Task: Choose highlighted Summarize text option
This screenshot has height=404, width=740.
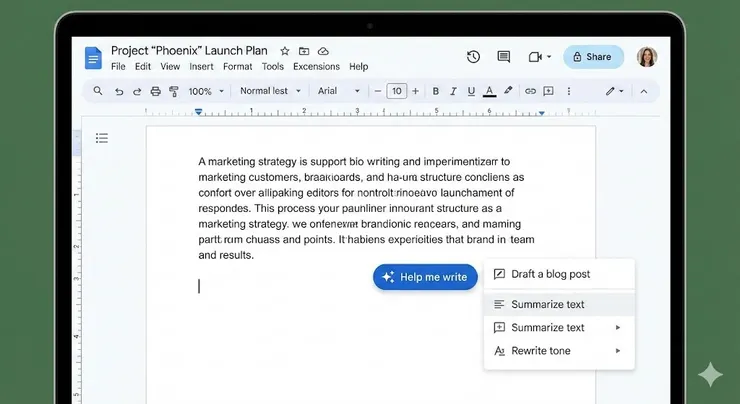Action: [x=559, y=304]
